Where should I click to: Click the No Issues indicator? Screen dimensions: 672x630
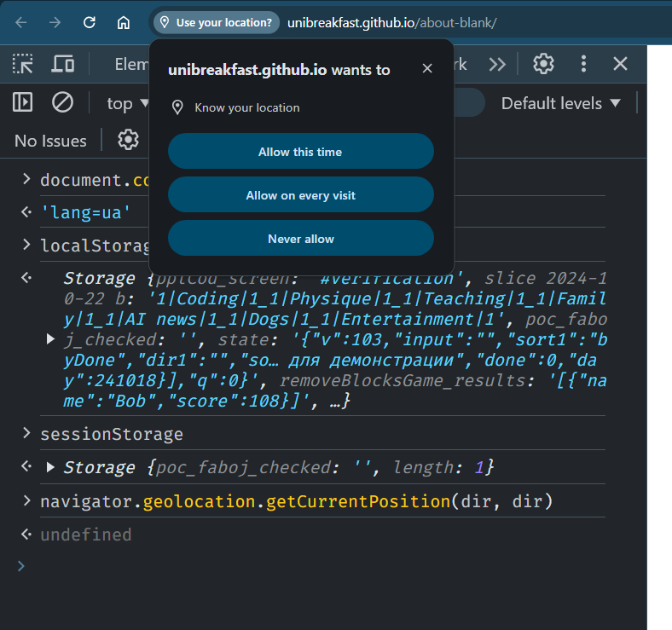tap(50, 141)
